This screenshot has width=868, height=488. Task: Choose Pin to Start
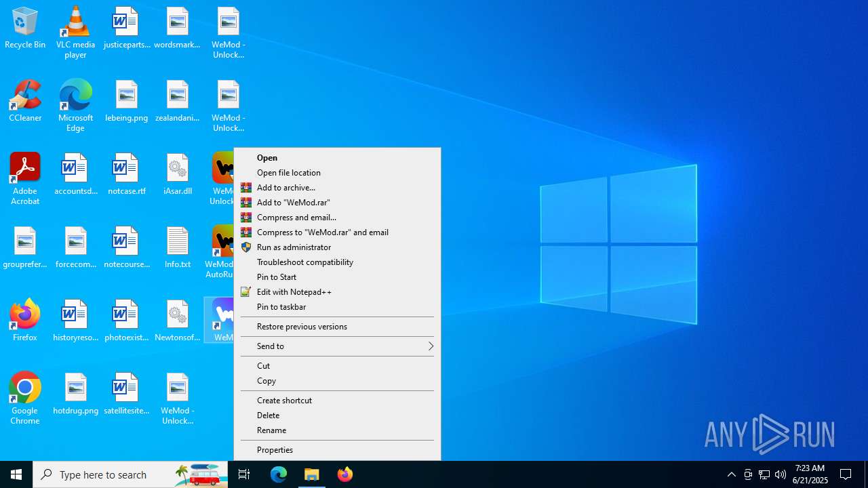pos(337,277)
